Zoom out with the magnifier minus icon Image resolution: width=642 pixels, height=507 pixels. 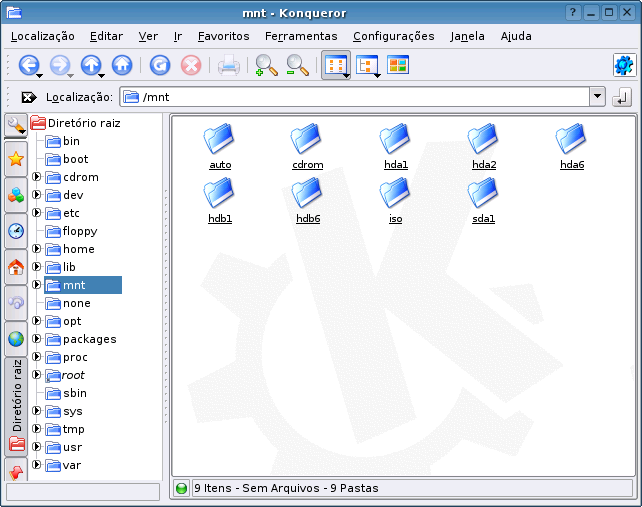pyautogui.click(x=297, y=65)
